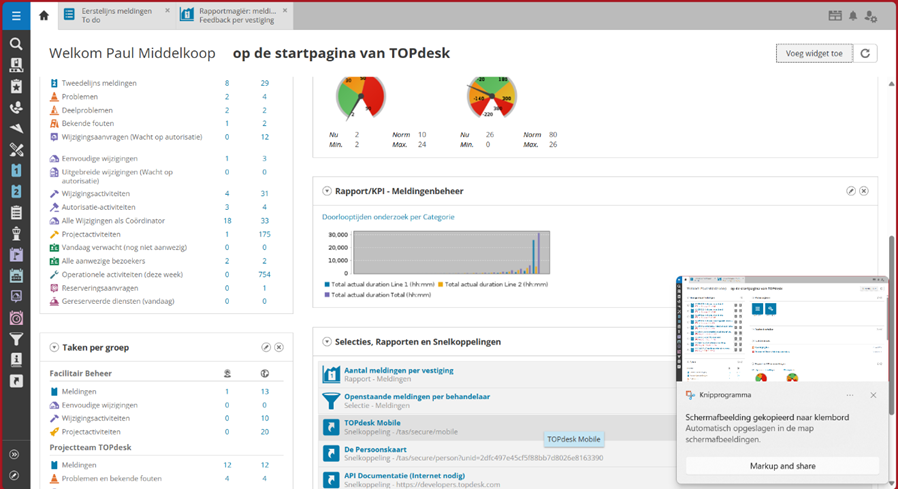The height and width of the screenshot is (489, 898).
Task: Click the filter funnel icon in sidebar
Action: (x=16, y=340)
